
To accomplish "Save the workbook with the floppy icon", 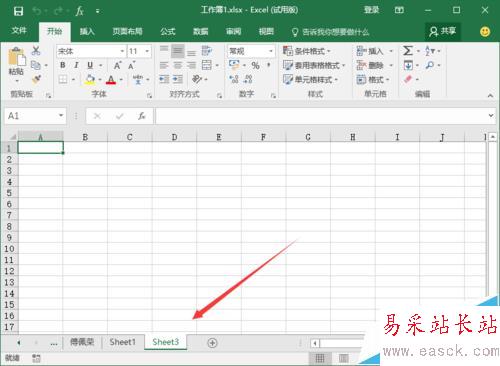I will (x=18, y=11).
